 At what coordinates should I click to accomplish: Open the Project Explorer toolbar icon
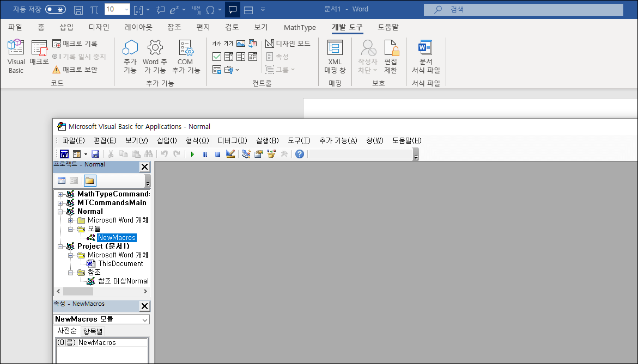[246, 154]
